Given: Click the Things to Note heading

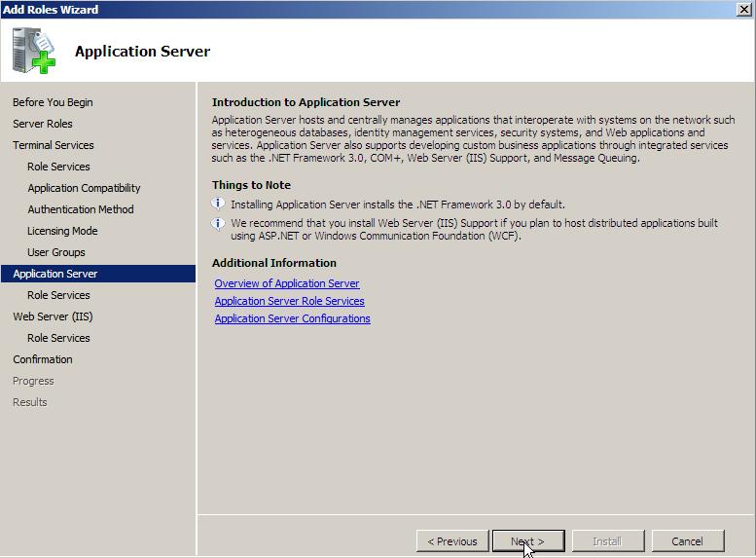Looking at the screenshot, I should coord(251,185).
